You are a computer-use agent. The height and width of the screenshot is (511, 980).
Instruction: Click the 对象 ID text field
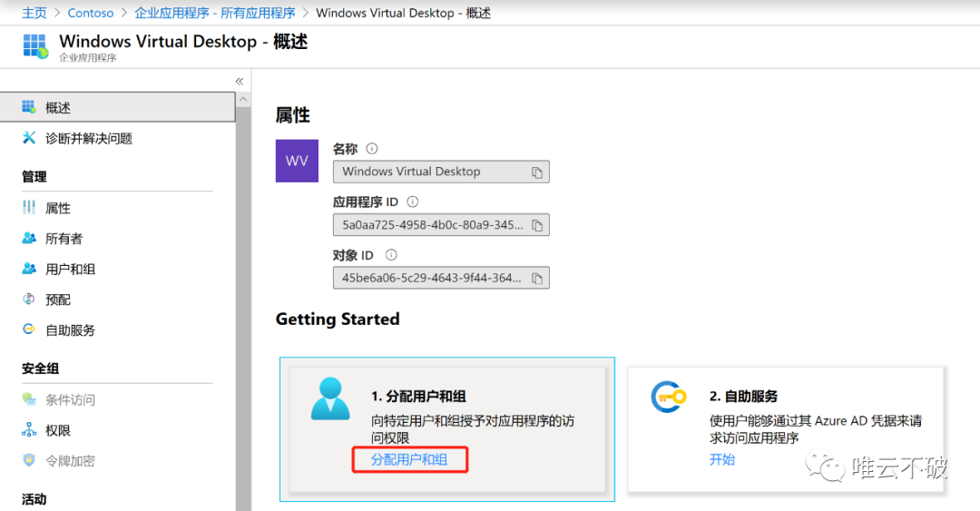(441, 279)
